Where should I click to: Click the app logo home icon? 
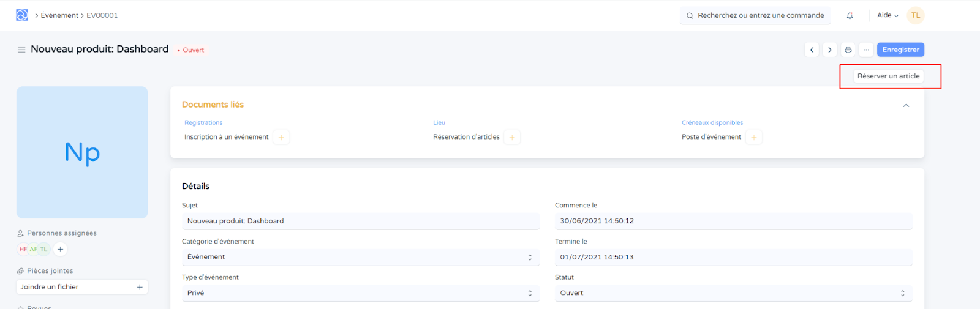tap(22, 15)
